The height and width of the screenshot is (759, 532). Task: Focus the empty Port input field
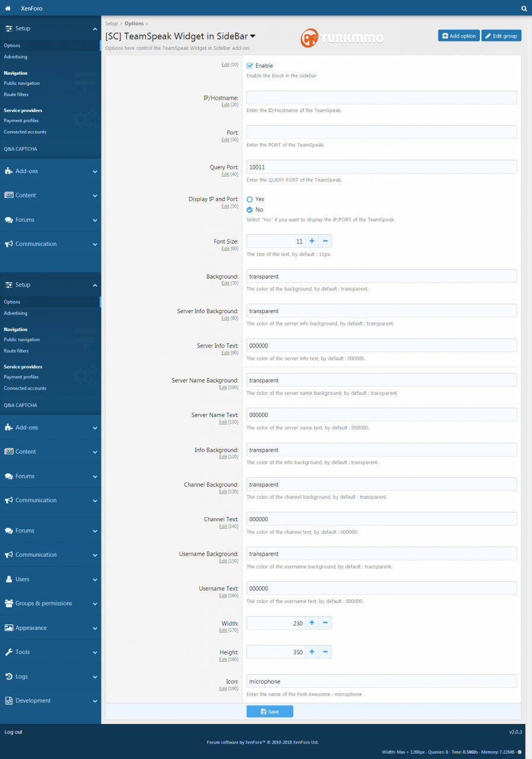[x=381, y=132]
